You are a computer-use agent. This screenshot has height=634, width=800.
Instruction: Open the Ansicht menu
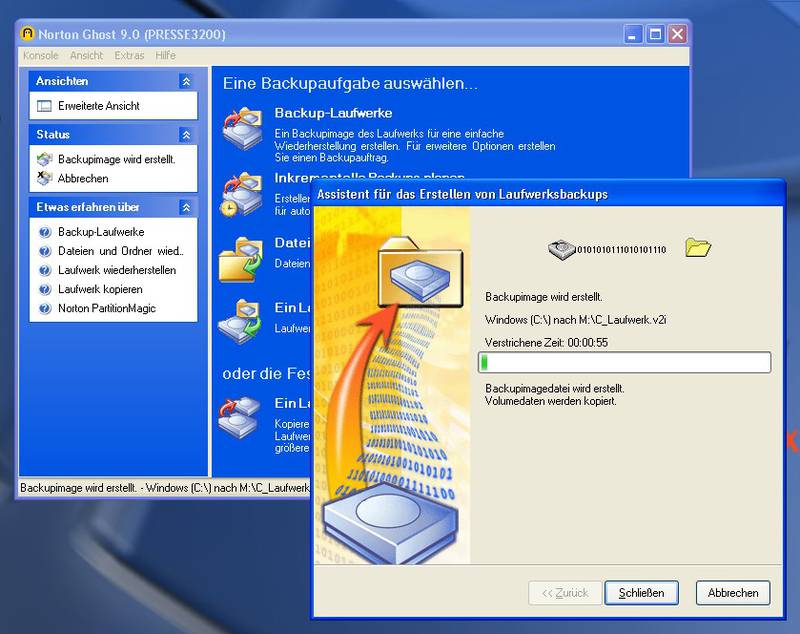(86, 55)
